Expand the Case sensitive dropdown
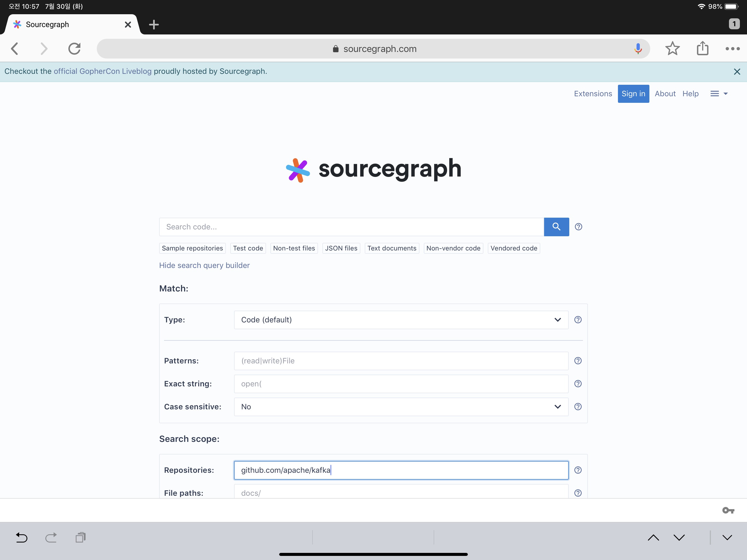 click(x=401, y=407)
